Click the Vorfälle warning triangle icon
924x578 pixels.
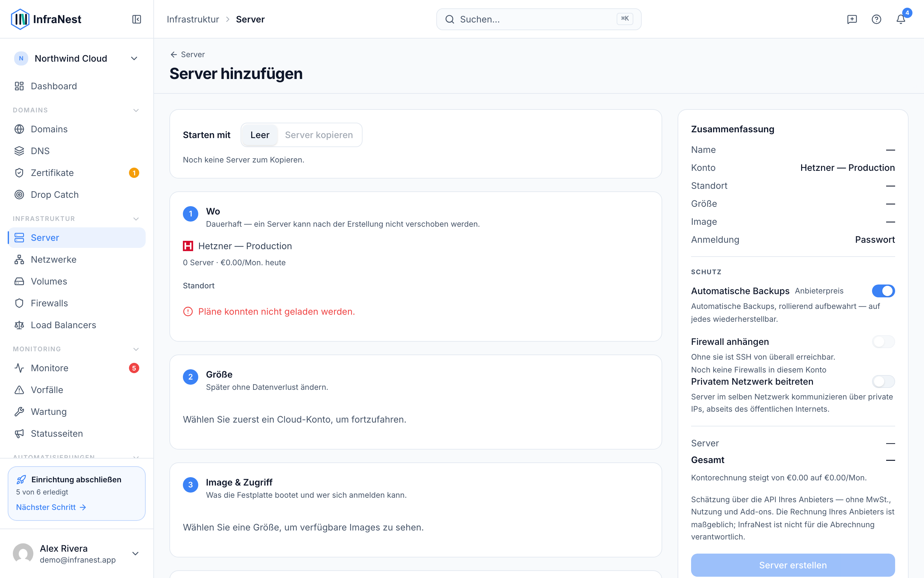coord(19,390)
